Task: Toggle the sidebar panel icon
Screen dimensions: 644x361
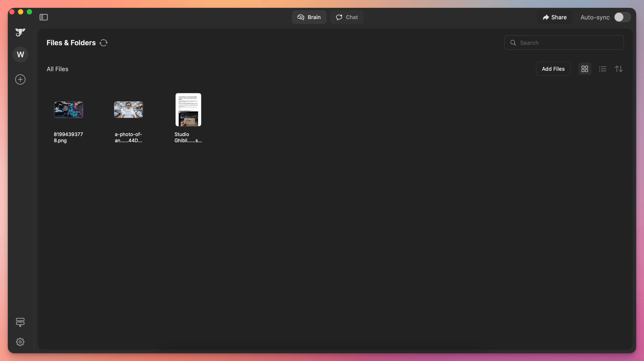Action: (x=44, y=17)
